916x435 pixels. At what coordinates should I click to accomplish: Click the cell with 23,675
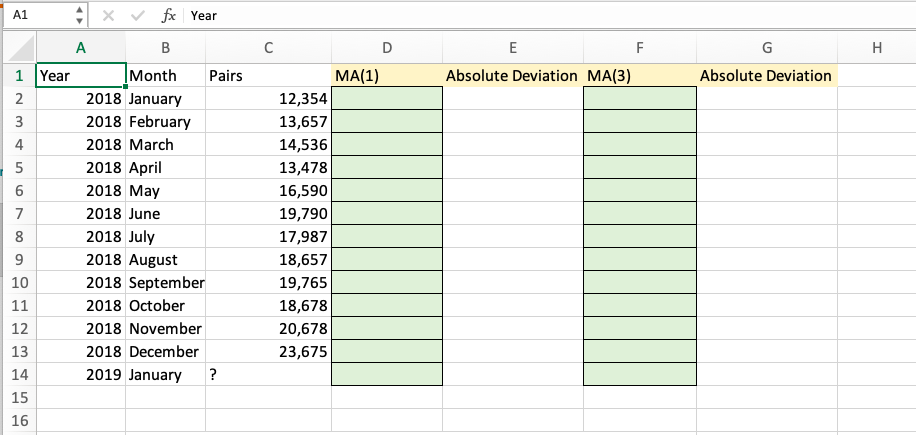(268, 352)
